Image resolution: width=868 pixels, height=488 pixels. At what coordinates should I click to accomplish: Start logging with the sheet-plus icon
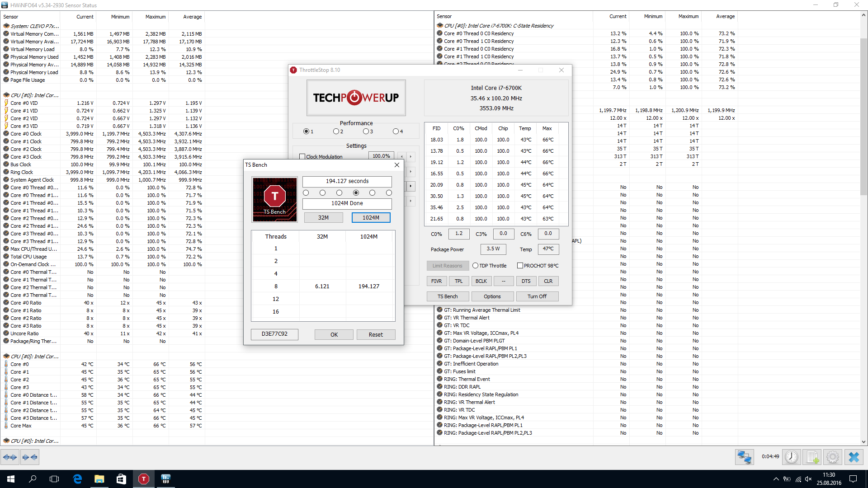click(812, 457)
